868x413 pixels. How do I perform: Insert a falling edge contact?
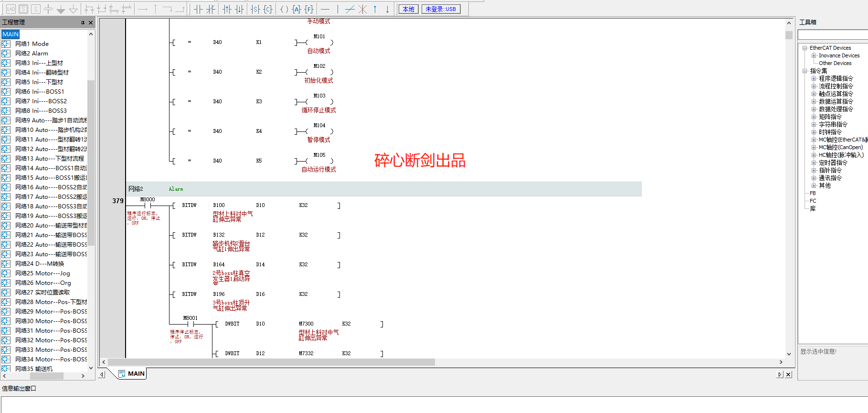coord(240,9)
